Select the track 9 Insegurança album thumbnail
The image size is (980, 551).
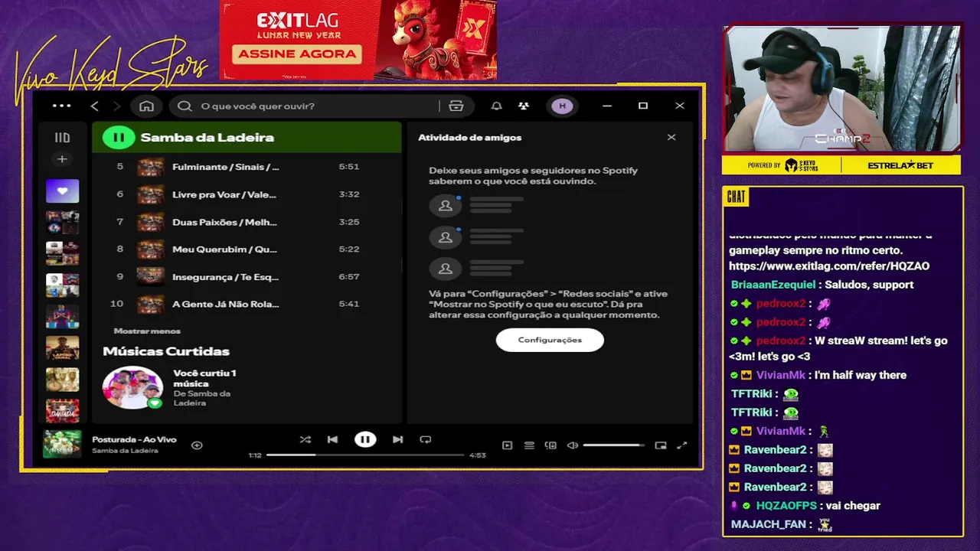click(150, 276)
